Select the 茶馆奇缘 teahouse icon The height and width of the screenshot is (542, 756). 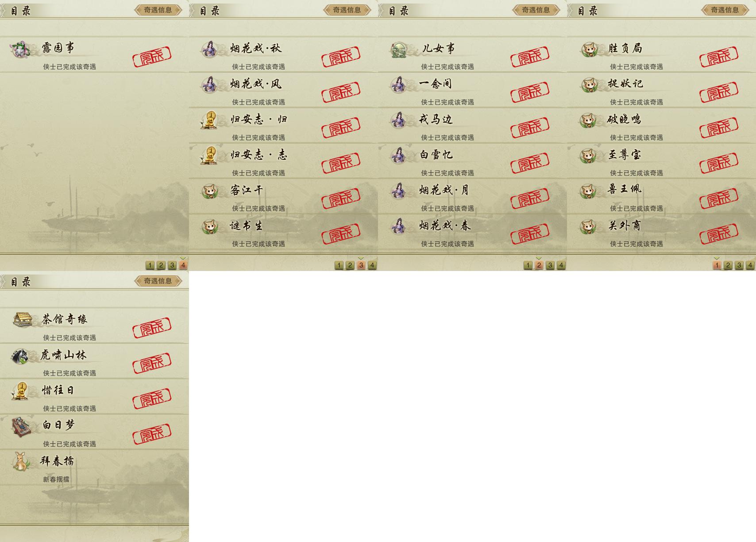click(22, 320)
